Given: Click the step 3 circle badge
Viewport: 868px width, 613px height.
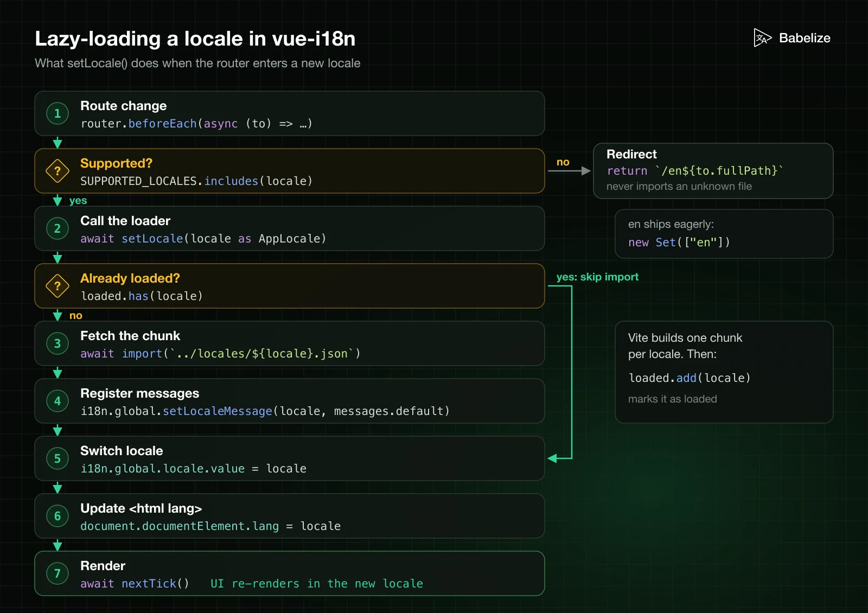Looking at the screenshot, I should (58, 343).
